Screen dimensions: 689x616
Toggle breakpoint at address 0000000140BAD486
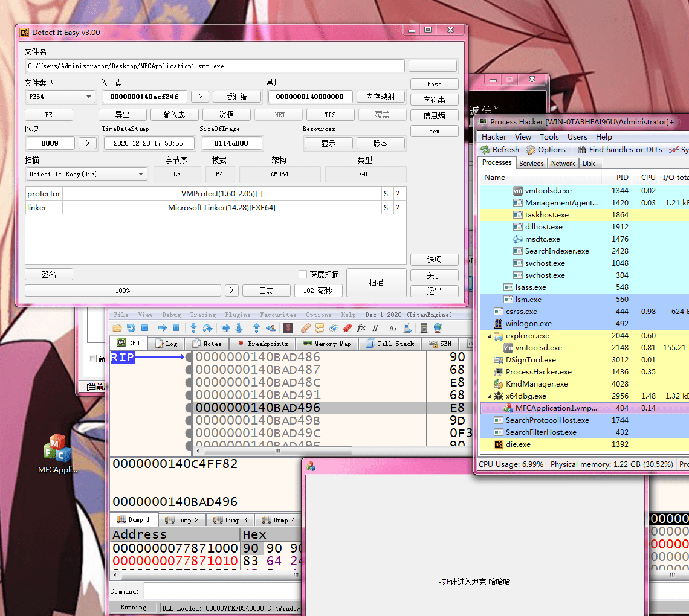tap(189, 357)
